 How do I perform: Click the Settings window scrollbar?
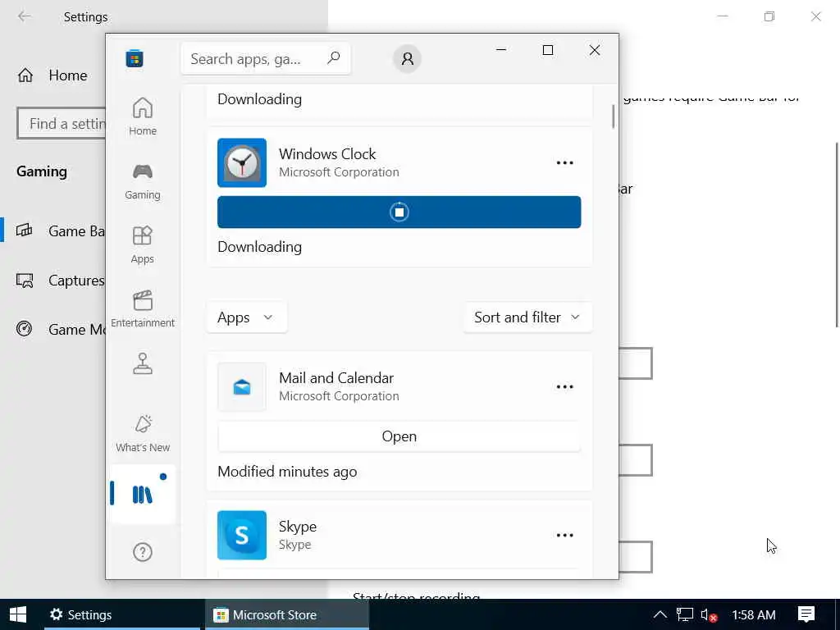pyautogui.click(x=836, y=235)
